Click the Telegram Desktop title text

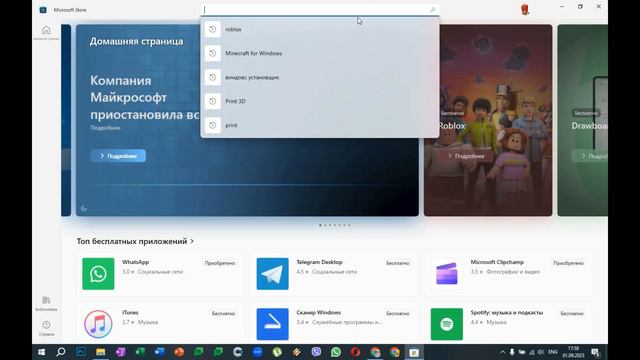[319, 262]
